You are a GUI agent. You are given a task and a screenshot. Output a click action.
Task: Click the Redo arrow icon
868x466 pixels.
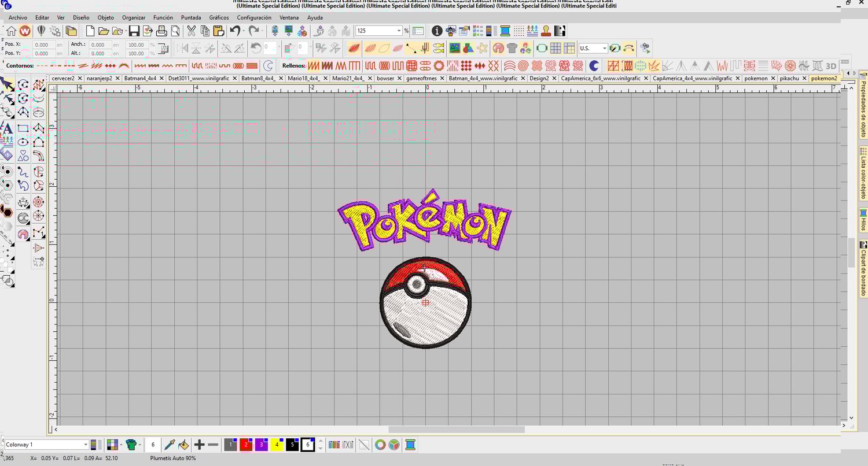pos(253,31)
